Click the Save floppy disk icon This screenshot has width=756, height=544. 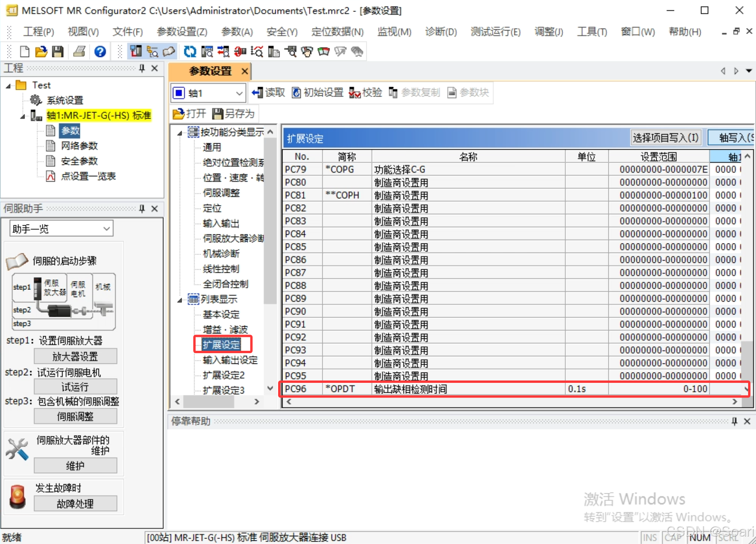(x=58, y=51)
